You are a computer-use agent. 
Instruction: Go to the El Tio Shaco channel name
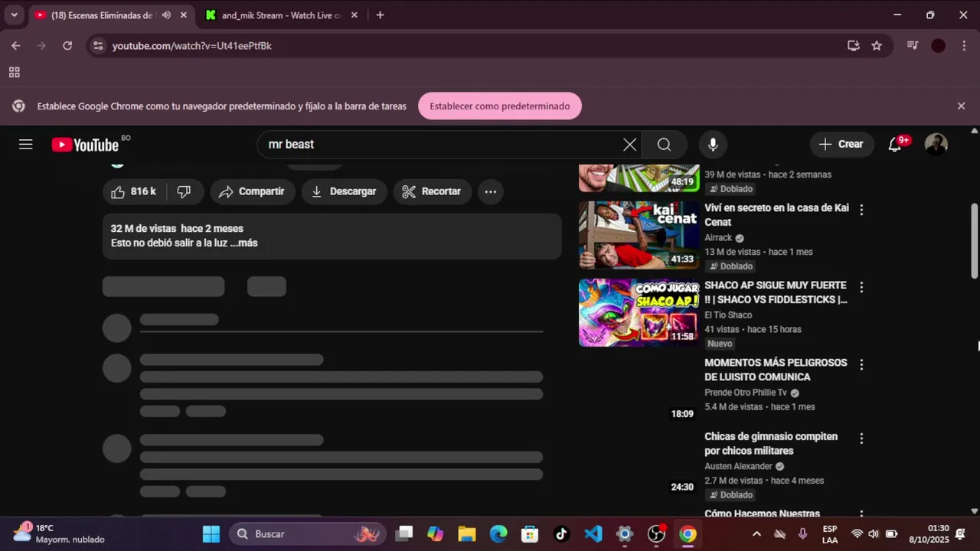(728, 315)
